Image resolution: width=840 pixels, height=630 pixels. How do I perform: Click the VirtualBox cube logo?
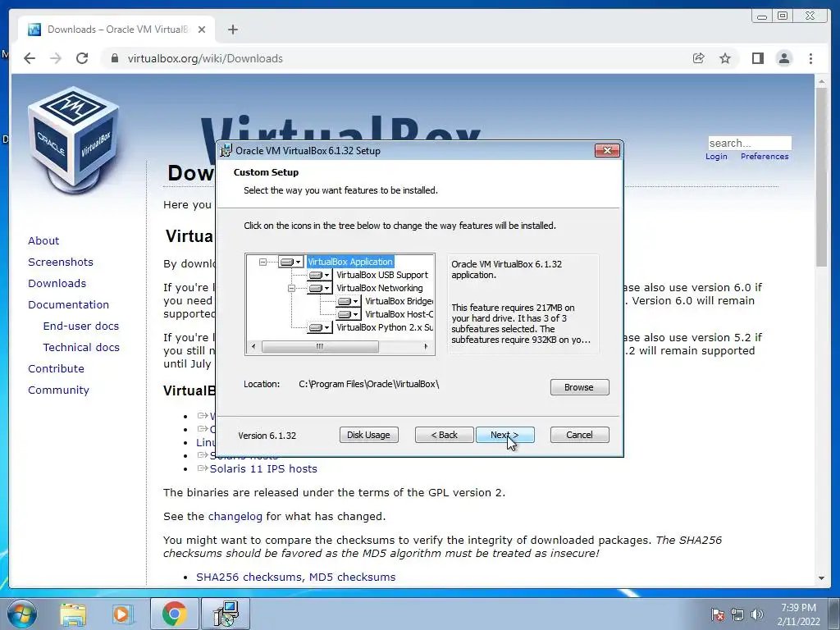coord(74,140)
